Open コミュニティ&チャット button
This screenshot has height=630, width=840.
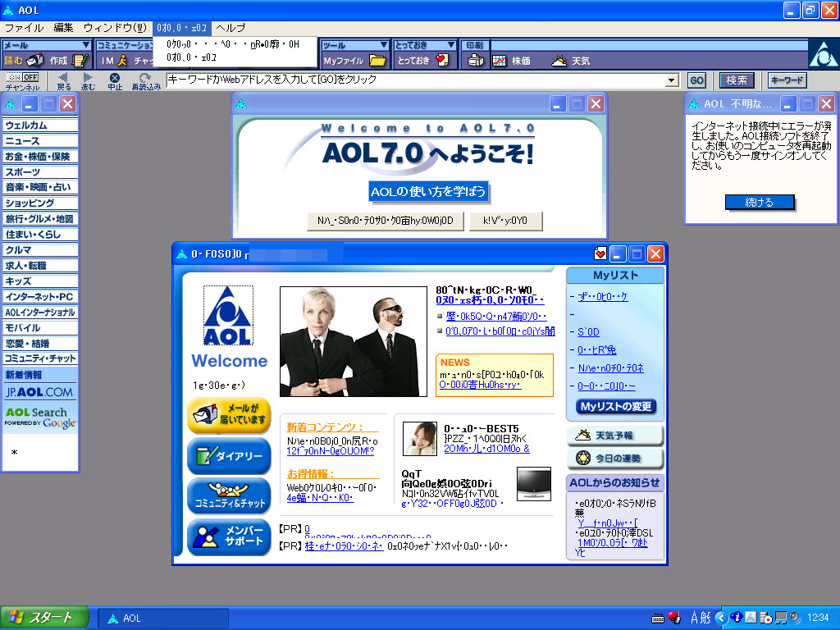229,496
